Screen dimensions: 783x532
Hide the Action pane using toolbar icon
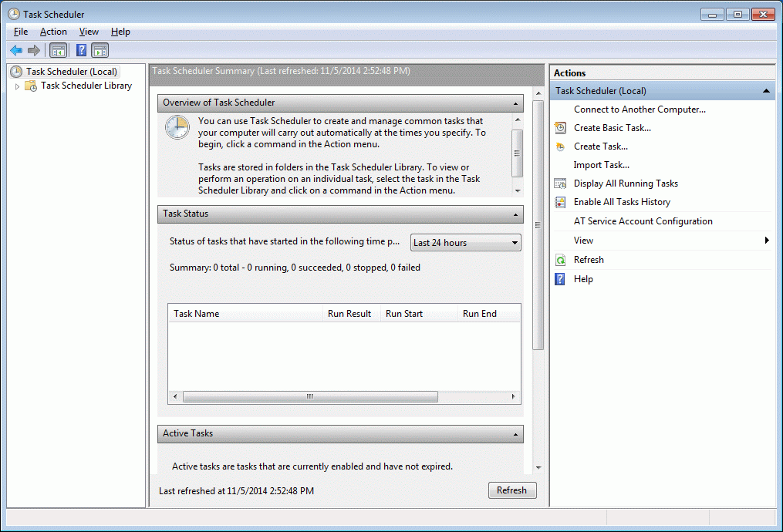[x=100, y=49]
